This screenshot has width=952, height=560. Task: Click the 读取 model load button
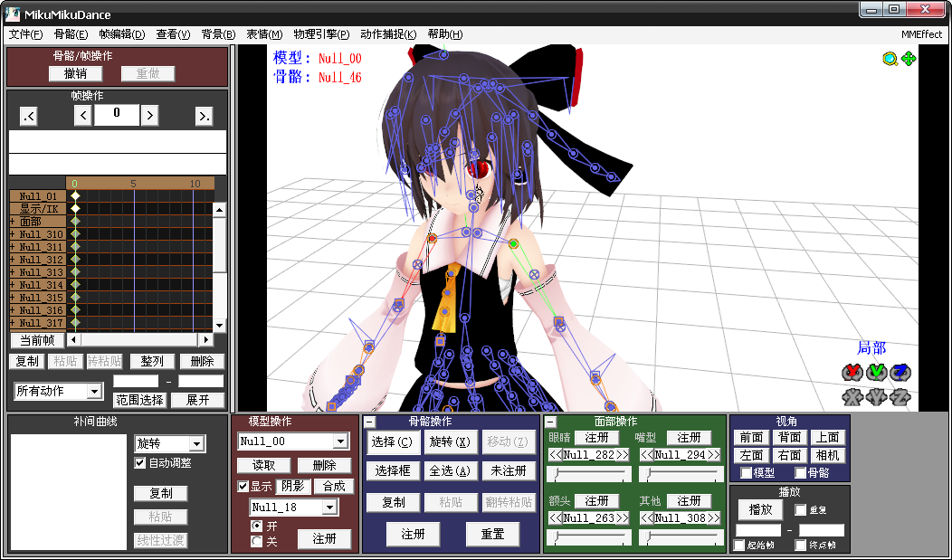263,465
